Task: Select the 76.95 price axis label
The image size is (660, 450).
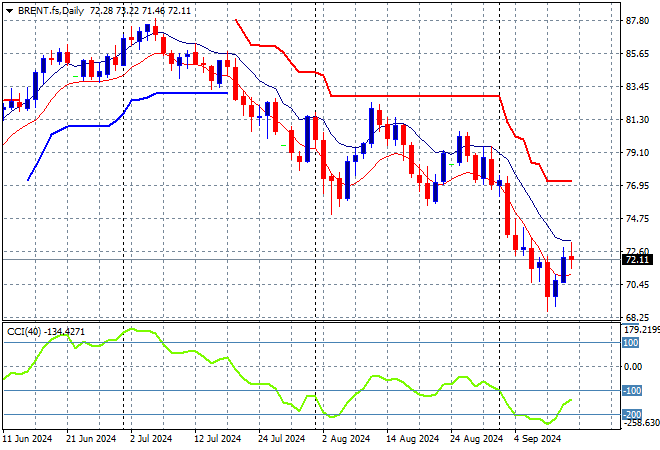Action: [637, 186]
